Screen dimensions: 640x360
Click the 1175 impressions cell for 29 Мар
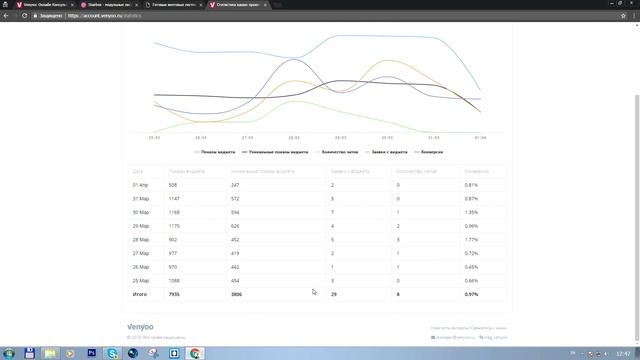[x=174, y=226]
